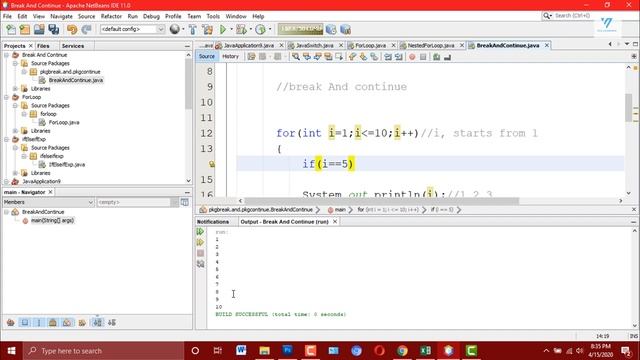The height and width of the screenshot is (360, 640).
Task: Click the Build Project hammer icon
Action: point(193,29)
